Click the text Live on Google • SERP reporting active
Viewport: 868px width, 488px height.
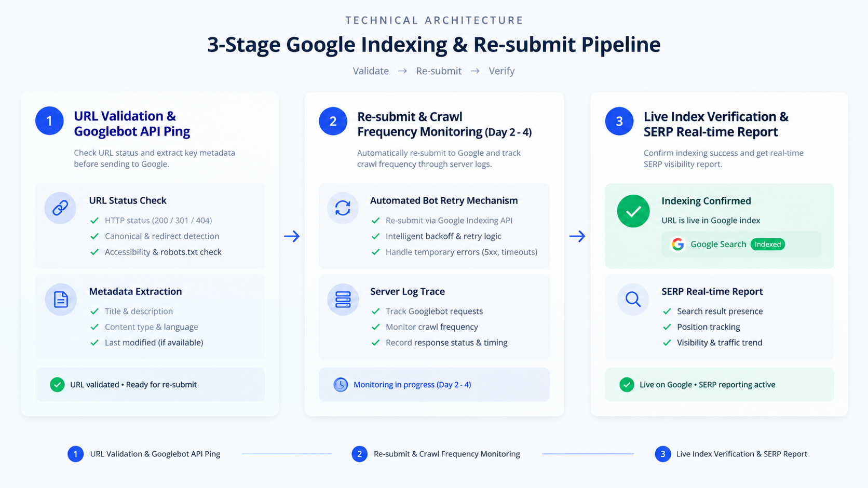pos(708,385)
